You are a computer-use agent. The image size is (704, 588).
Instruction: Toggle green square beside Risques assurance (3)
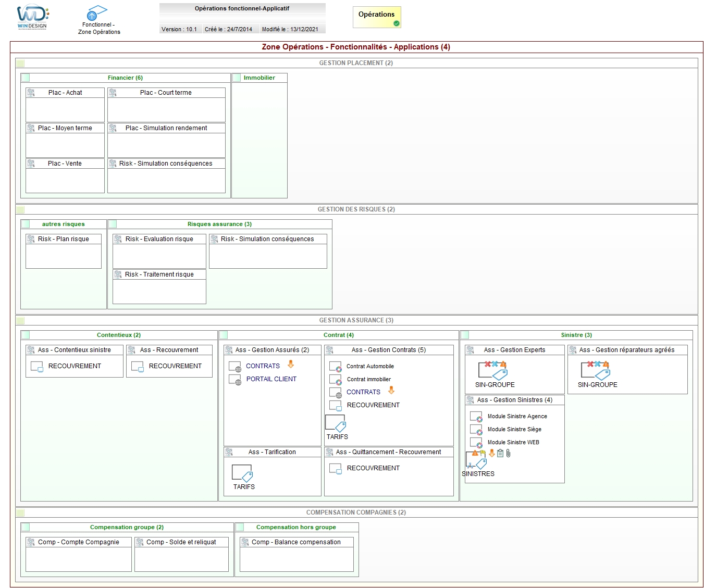point(113,224)
